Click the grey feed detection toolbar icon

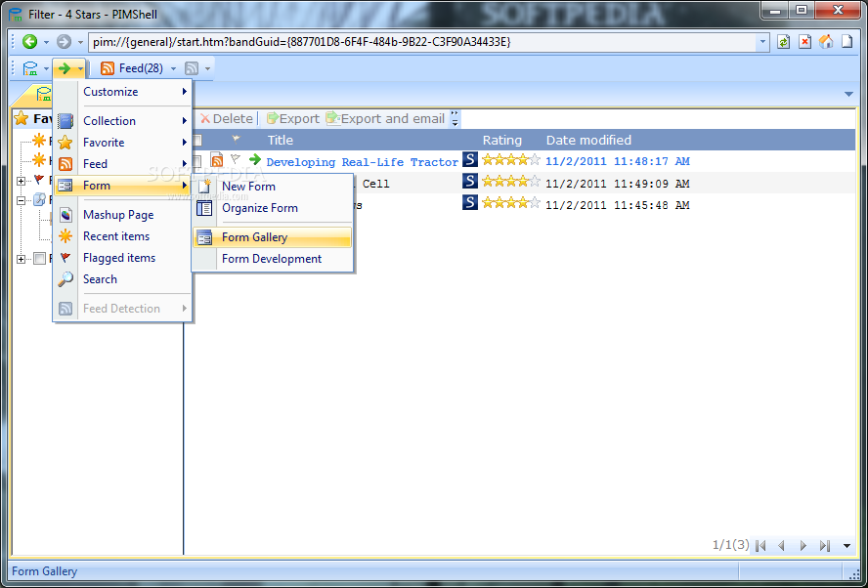tap(192, 68)
